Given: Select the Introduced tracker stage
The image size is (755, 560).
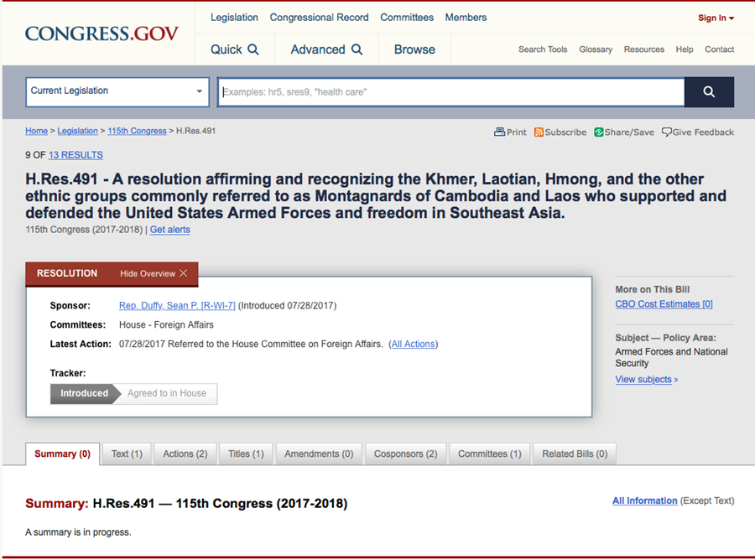Looking at the screenshot, I should pos(83,393).
